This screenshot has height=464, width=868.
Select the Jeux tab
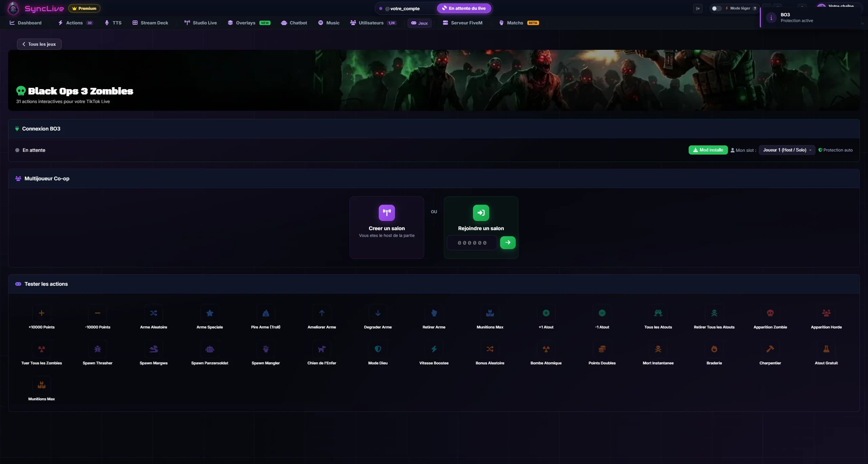[419, 23]
